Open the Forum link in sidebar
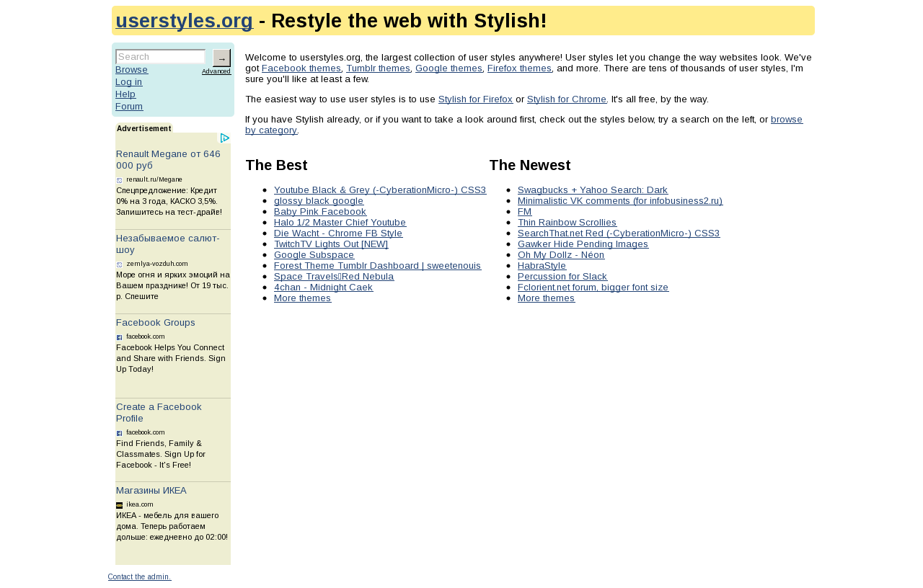923x588 pixels. pos(129,107)
